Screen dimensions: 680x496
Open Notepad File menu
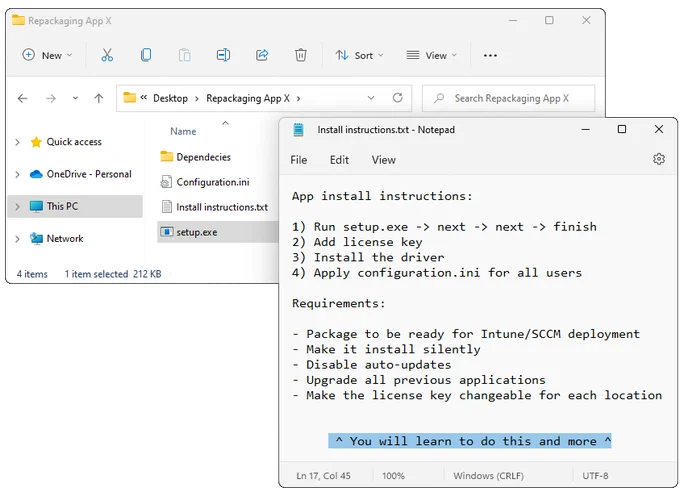pyautogui.click(x=299, y=160)
